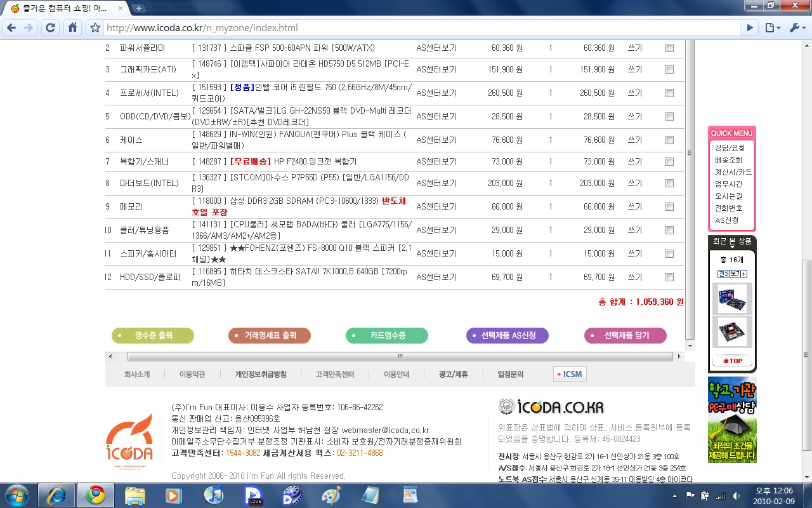Check the box for 그래픽카드(ATI) row

coord(669,69)
